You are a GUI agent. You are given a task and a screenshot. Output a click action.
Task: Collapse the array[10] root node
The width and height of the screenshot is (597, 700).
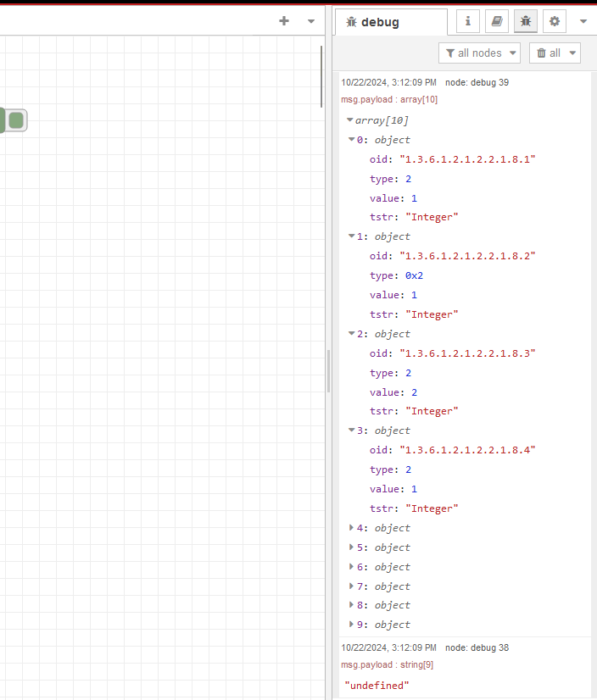(350, 119)
